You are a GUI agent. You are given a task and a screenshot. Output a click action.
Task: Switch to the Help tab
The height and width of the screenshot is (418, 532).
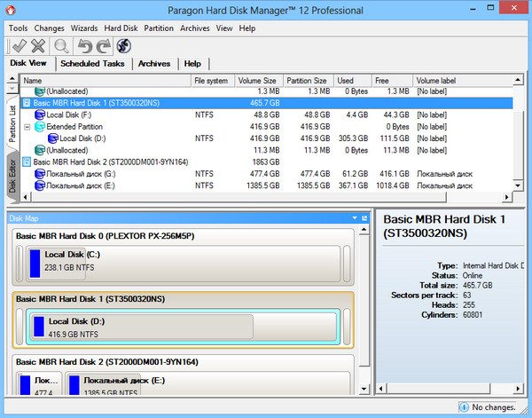pyautogui.click(x=192, y=64)
